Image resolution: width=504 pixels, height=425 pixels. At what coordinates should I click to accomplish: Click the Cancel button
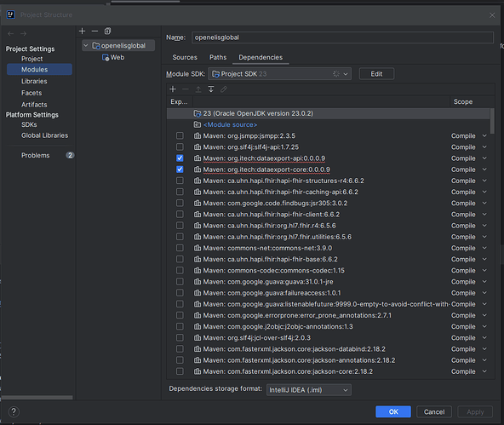pyautogui.click(x=434, y=412)
